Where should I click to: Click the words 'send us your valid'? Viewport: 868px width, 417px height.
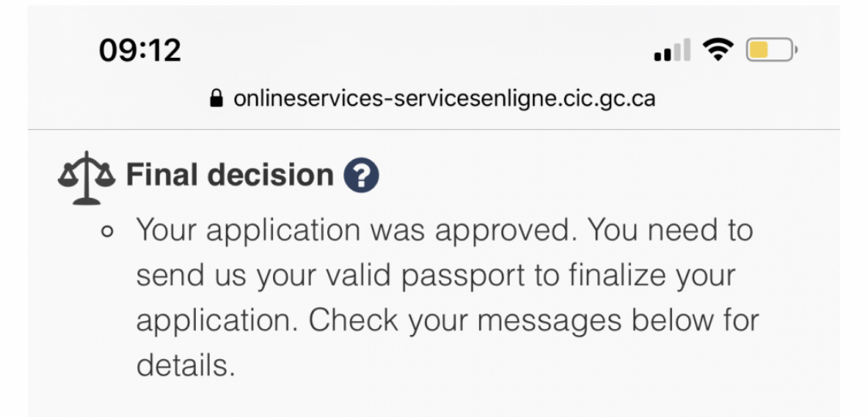pos(265,276)
